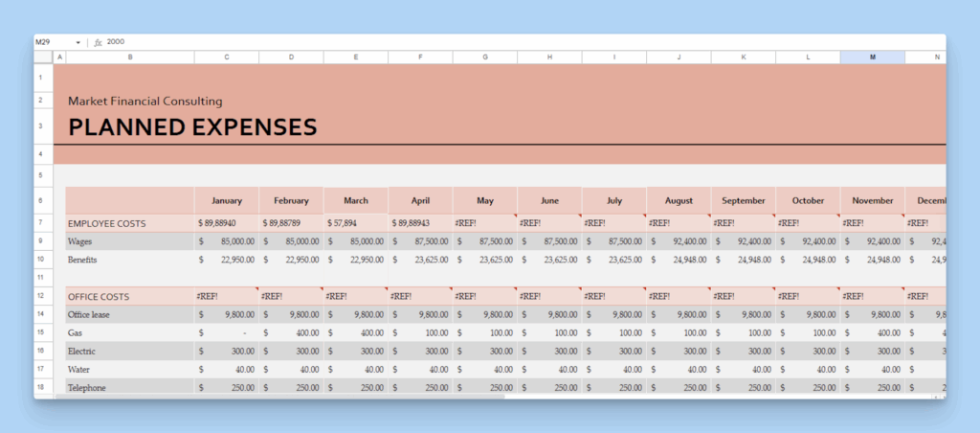Click the horizontal scrollbar at sheet bottom
980x433 pixels.
[x=287, y=395]
